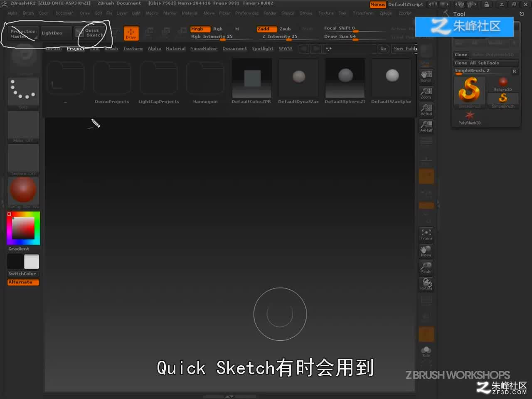Click the Go button in LightBox
The image size is (532, 399).
coord(383,49)
